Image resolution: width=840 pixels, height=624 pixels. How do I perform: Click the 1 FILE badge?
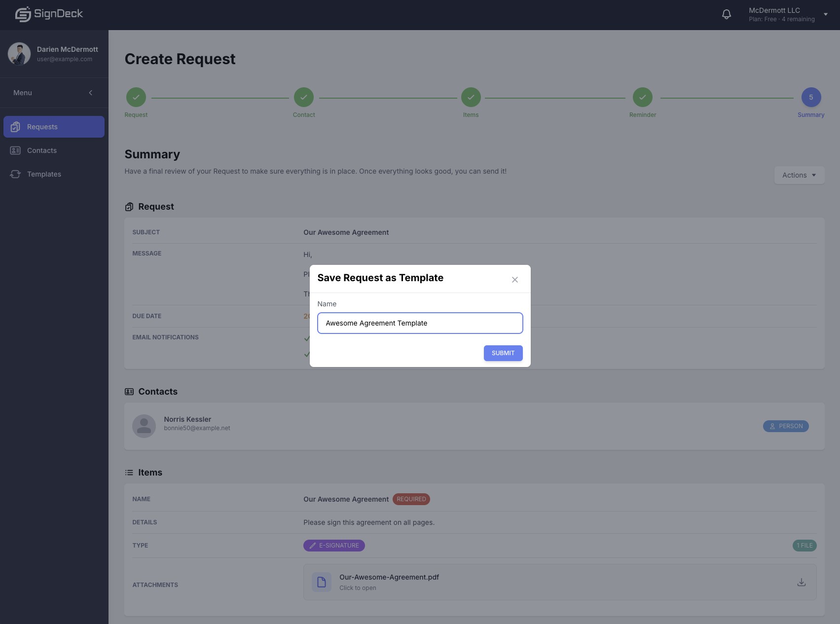tap(804, 546)
